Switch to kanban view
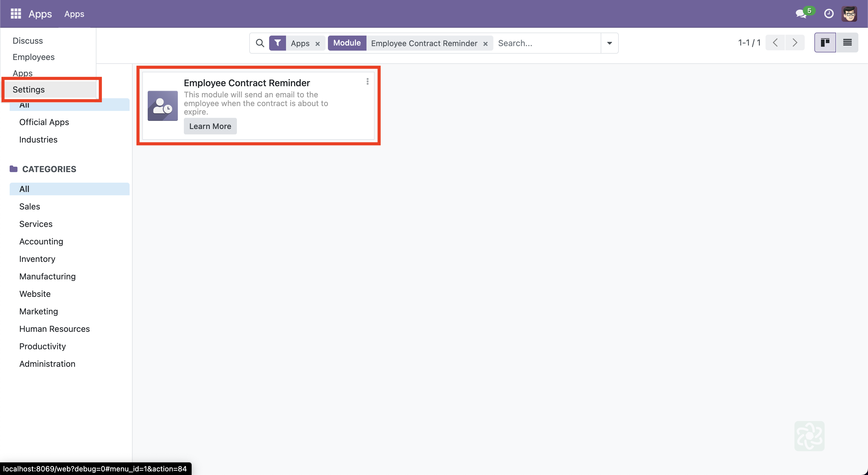The width and height of the screenshot is (868, 475). (825, 43)
